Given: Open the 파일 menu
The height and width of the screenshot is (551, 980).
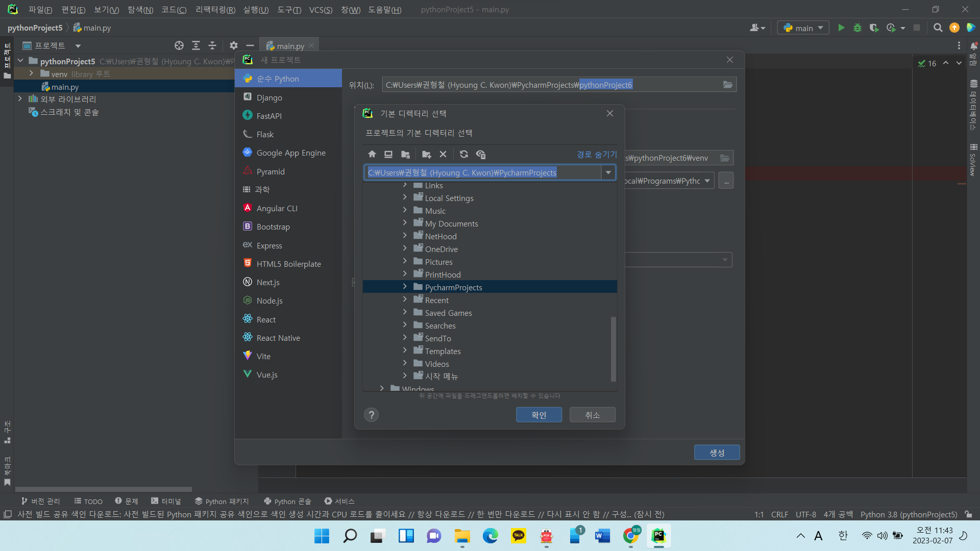Looking at the screenshot, I should pyautogui.click(x=40, y=10).
